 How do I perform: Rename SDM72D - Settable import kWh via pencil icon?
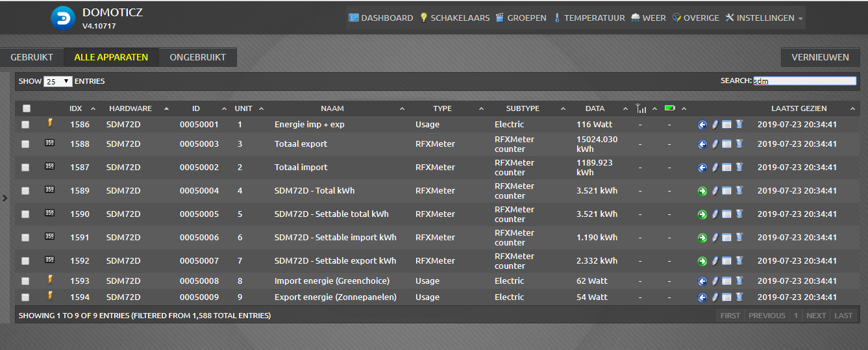pos(715,238)
